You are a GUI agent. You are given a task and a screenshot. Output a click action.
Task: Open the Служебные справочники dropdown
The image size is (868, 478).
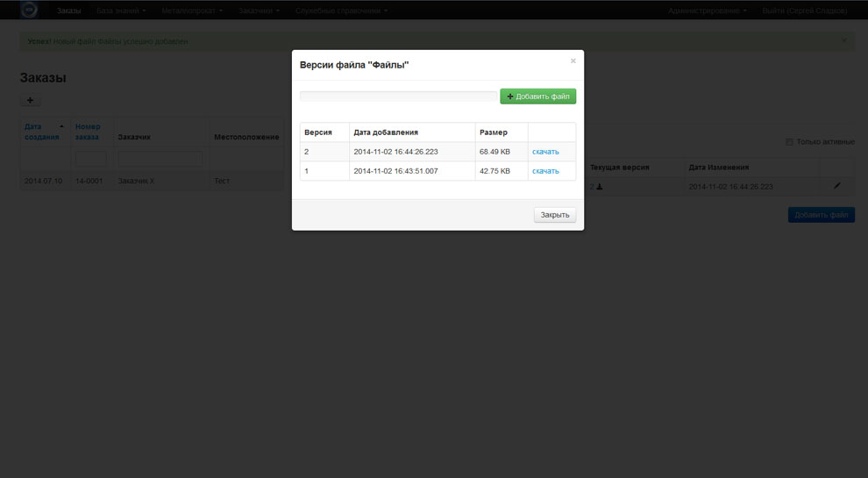point(341,11)
